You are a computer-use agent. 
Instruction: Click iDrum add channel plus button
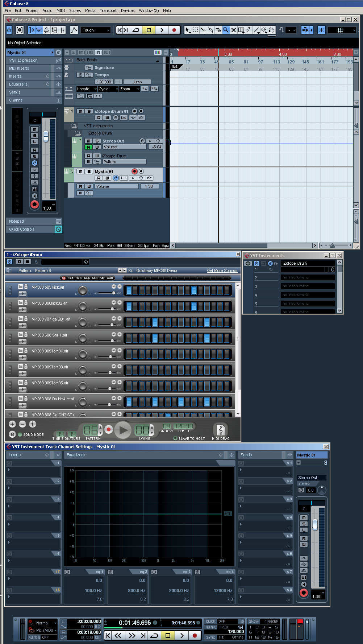pyautogui.click(x=12, y=424)
